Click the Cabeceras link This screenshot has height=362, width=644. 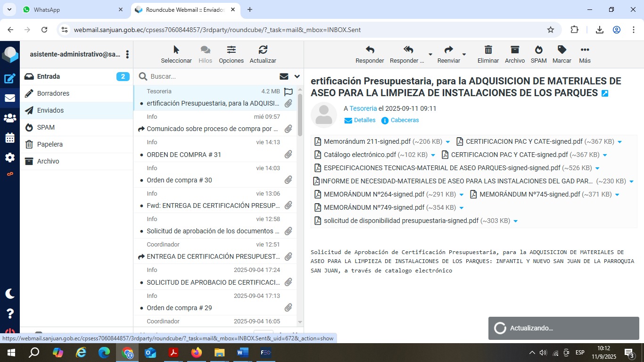point(405,120)
